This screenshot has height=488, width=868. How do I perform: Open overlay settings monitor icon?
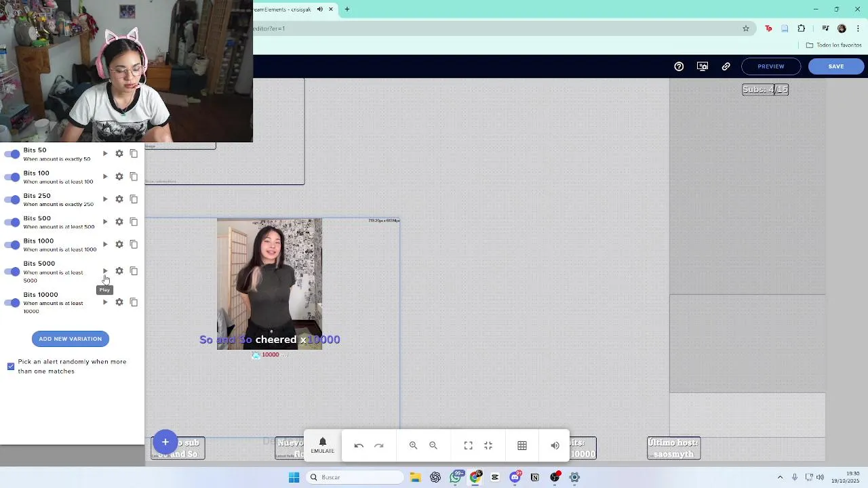click(x=703, y=66)
